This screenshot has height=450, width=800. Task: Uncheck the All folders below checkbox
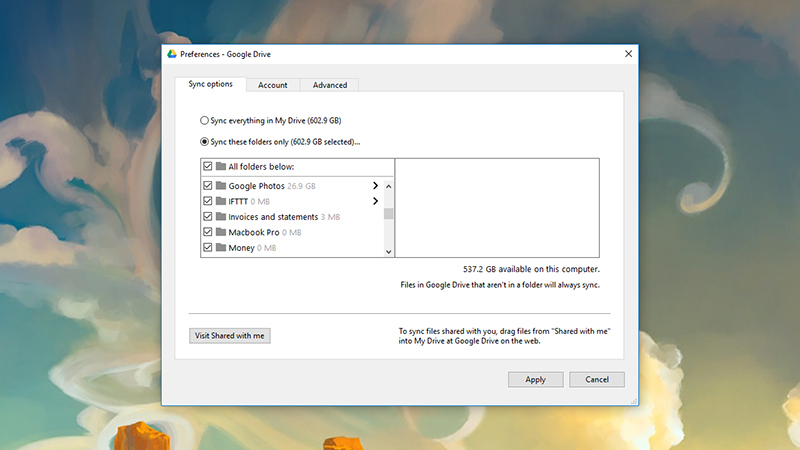pos(208,166)
